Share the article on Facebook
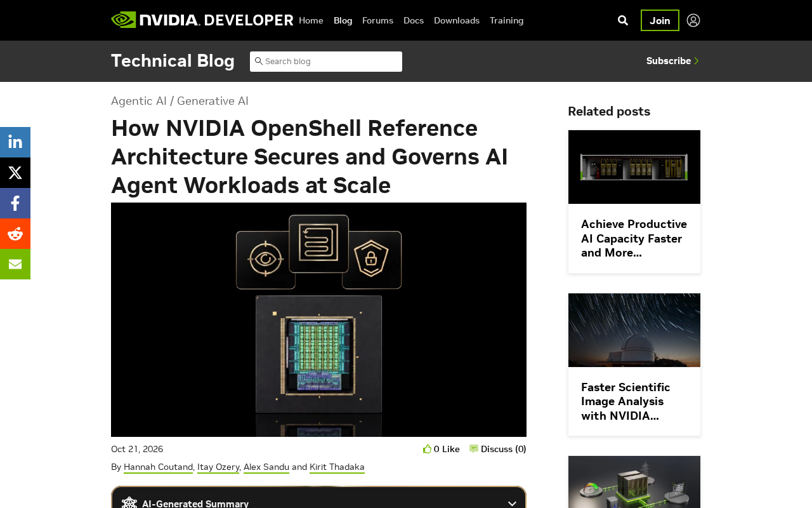This screenshot has width=812, height=508. tap(15, 203)
